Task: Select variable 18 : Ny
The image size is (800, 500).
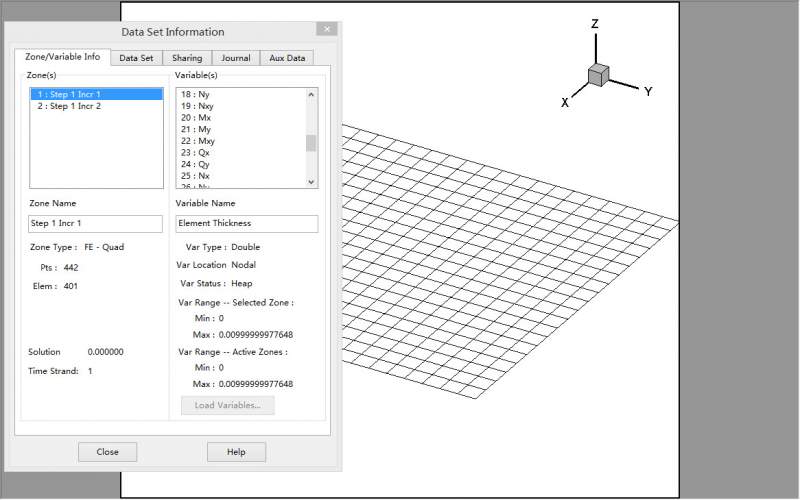Action: click(241, 94)
